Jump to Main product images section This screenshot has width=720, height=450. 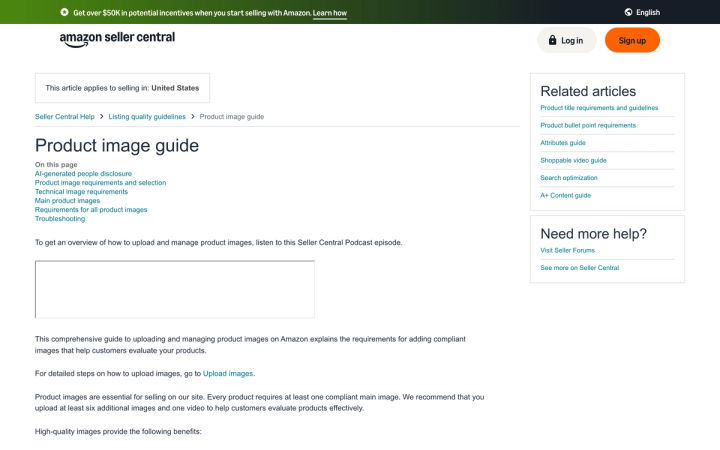coord(68,201)
